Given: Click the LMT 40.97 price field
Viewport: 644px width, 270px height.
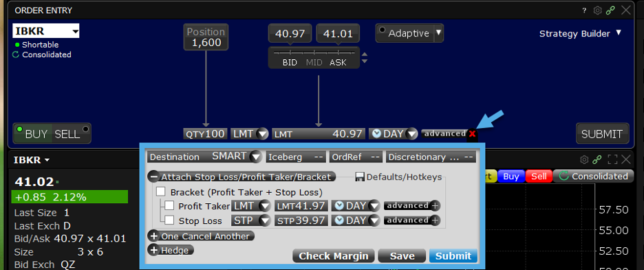Looking at the screenshot, I should click(x=319, y=134).
